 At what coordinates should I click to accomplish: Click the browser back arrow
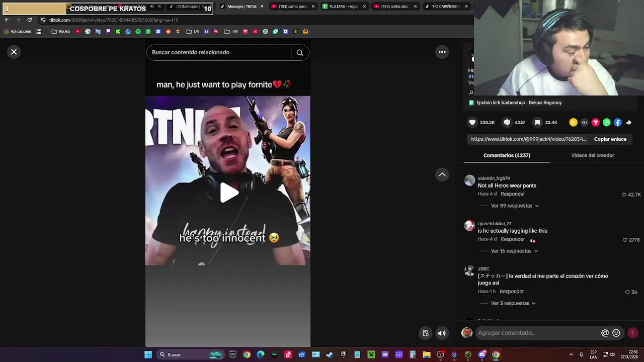pos(7,20)
